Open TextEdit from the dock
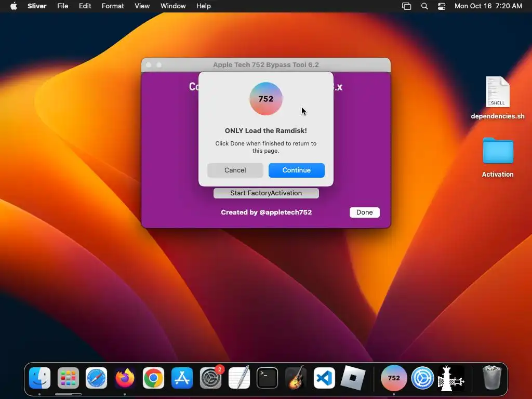The height and width of the screenshot is (399, 532). (239, 378)
